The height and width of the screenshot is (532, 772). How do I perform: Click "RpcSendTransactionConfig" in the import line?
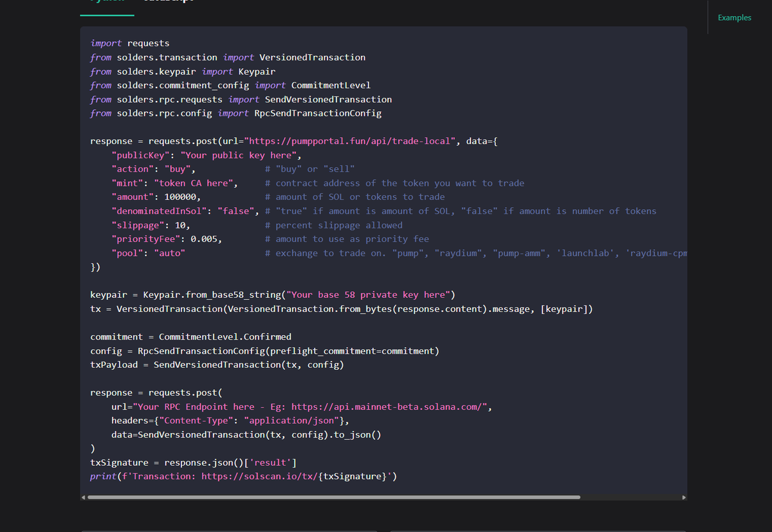318,113
